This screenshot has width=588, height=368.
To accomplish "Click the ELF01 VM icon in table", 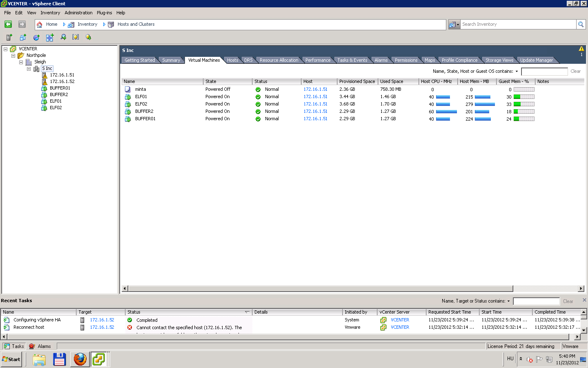I will (128, 97).
